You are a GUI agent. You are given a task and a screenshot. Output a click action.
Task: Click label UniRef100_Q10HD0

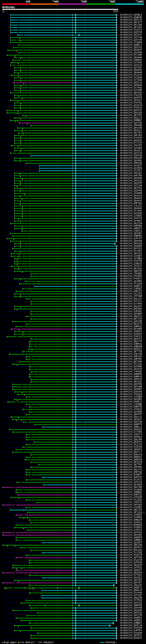tap(131, 281)
